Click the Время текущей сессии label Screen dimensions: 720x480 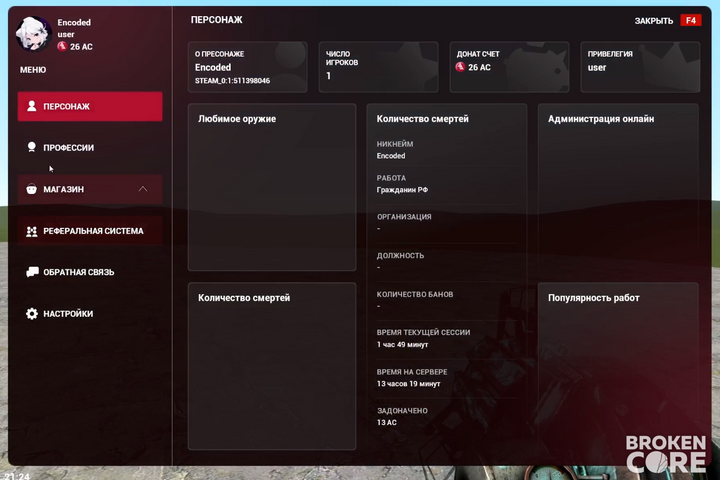pyautogui.click(x=423, y=333)
